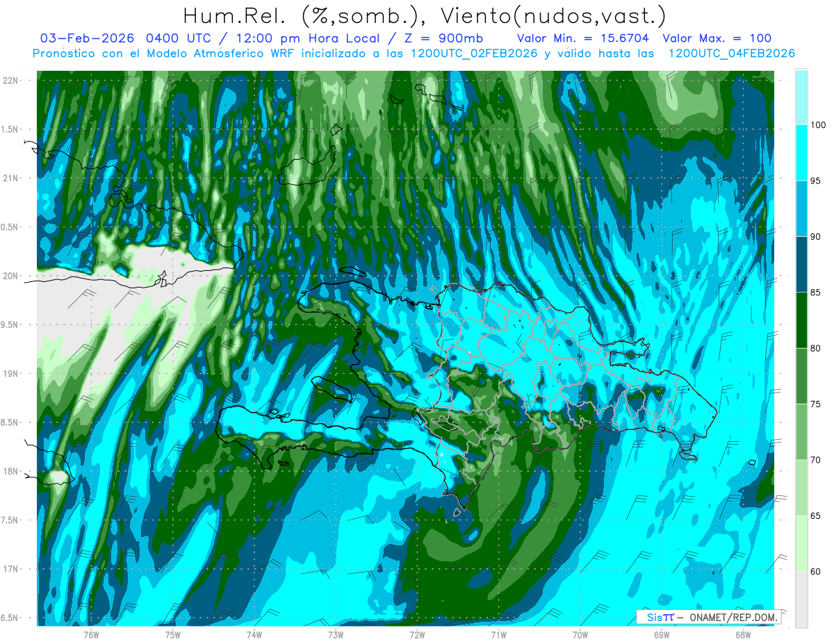Click the '8.5N' latitude axis label
This screenshot has width=834, height=644.
[10, 422]
